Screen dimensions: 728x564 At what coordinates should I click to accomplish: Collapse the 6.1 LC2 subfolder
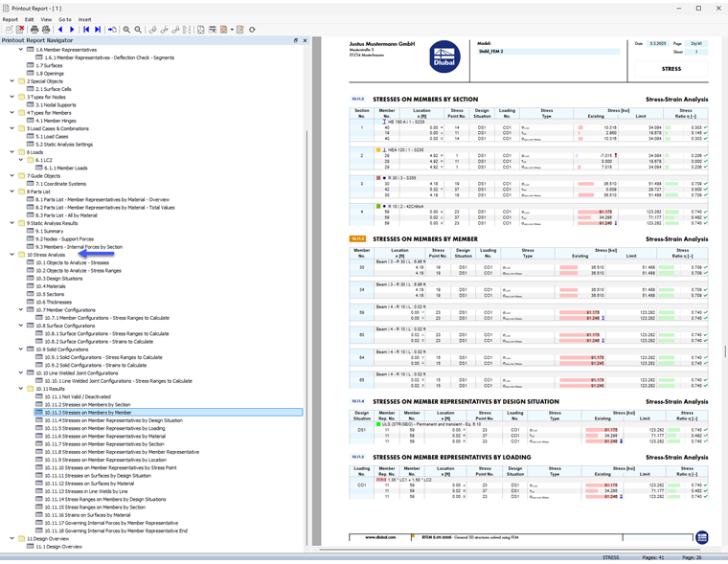point(21,160)
